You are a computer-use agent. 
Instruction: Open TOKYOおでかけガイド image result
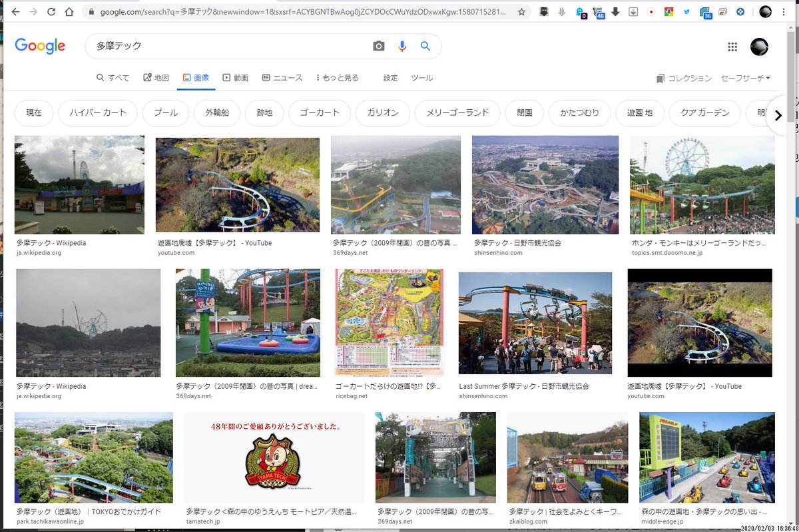click(x=93, y=457)
